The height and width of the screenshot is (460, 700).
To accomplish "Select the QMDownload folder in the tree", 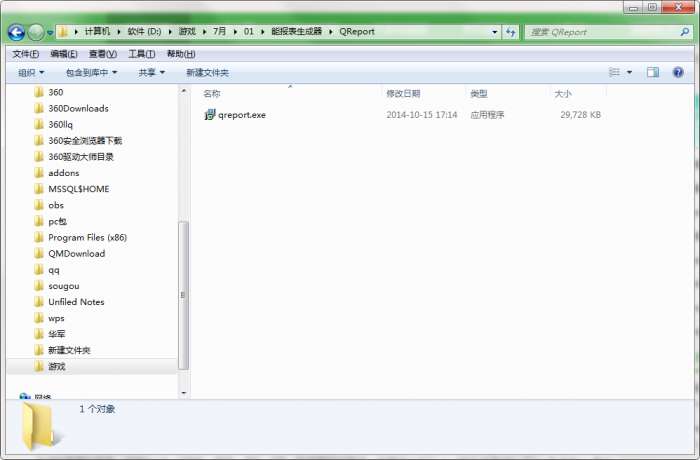I will tap(76, 254).
